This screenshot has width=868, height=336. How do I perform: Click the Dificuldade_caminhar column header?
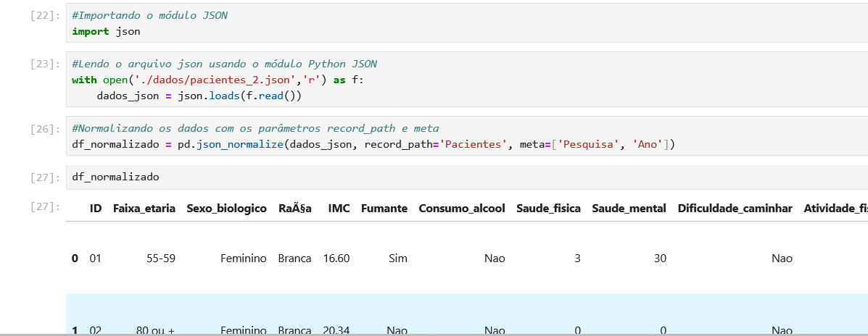(x=735, y=209)
